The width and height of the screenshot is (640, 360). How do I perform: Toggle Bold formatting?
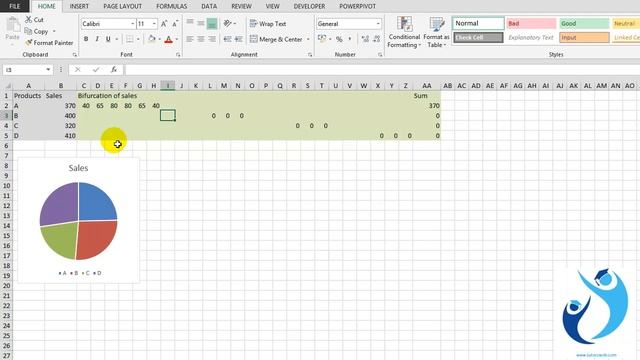tap(86, 39)
